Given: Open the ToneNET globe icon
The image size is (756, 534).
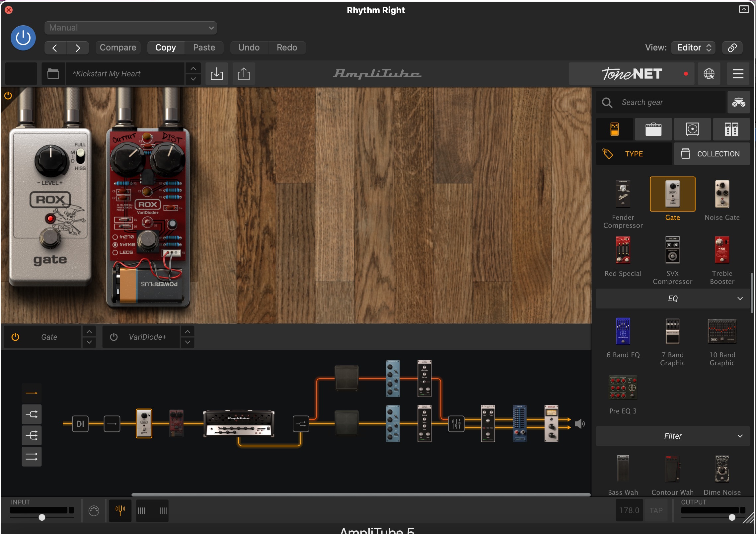Looking at the screenshot, I should (x=709, y=74).
